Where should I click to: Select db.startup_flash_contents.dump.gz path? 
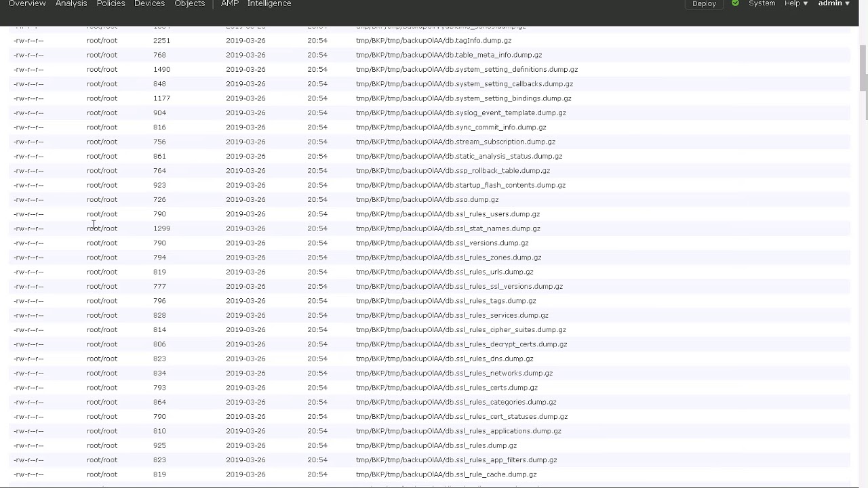460,185
